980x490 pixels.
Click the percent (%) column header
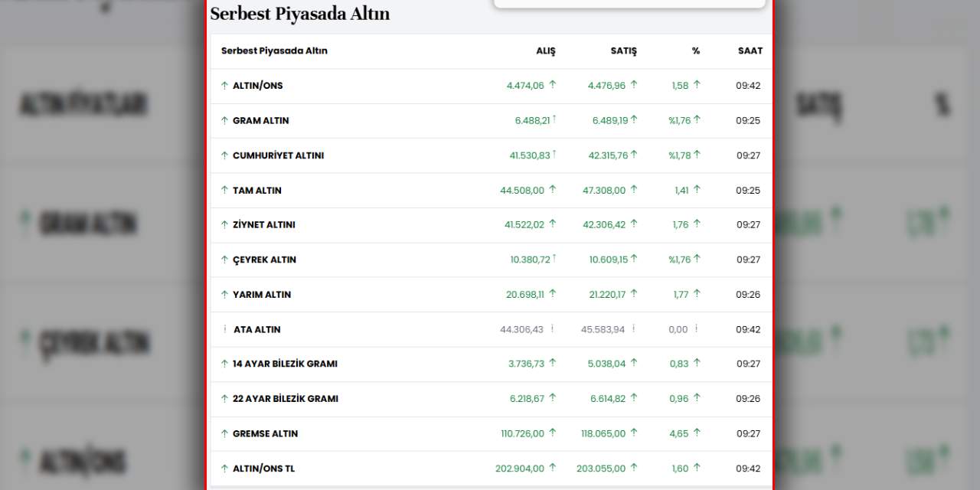pos(695,51)
